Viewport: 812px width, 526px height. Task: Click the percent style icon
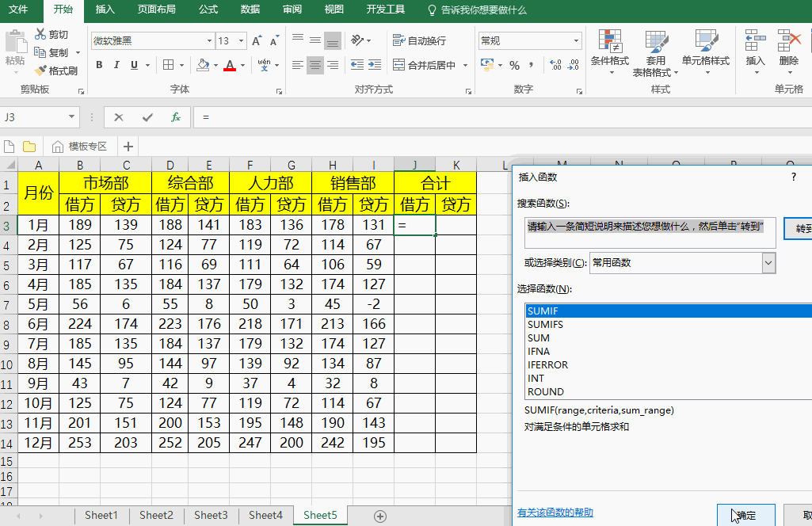click(514, 65)
